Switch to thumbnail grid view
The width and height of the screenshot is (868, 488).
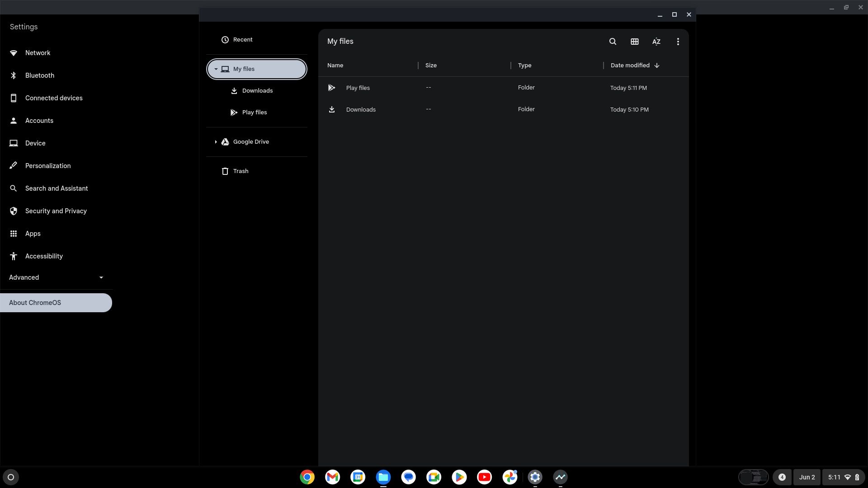point(634,42)
